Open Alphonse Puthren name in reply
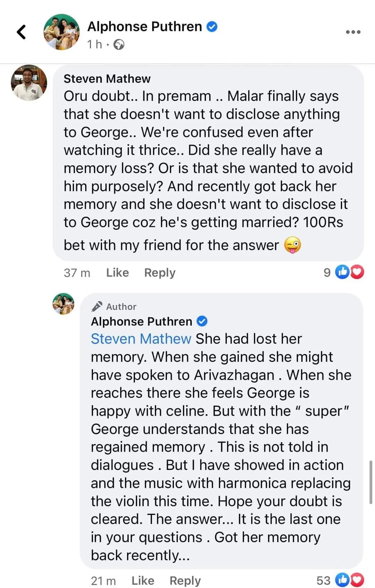The width and height of the screenshot is (375, 588). [x=141, y=321]
